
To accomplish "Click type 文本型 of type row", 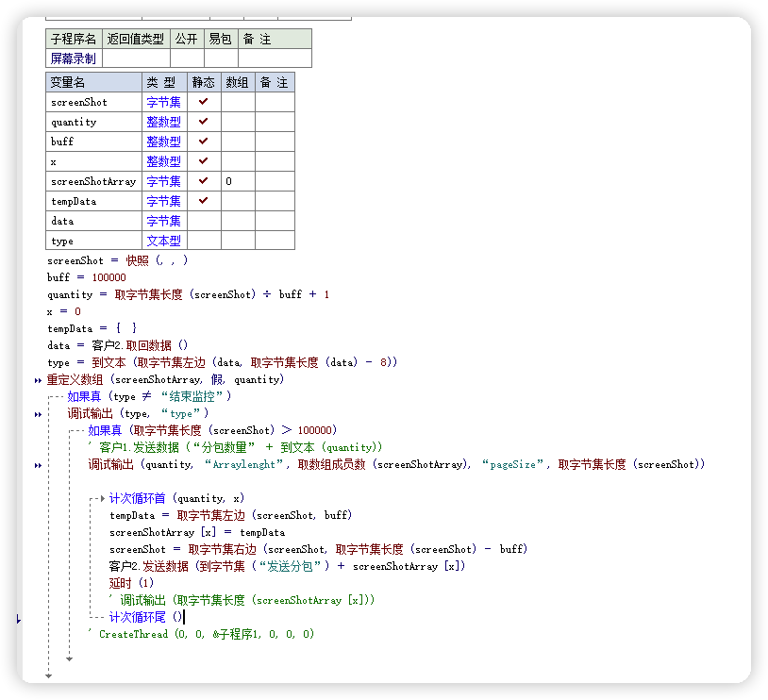I will point(163,241).
